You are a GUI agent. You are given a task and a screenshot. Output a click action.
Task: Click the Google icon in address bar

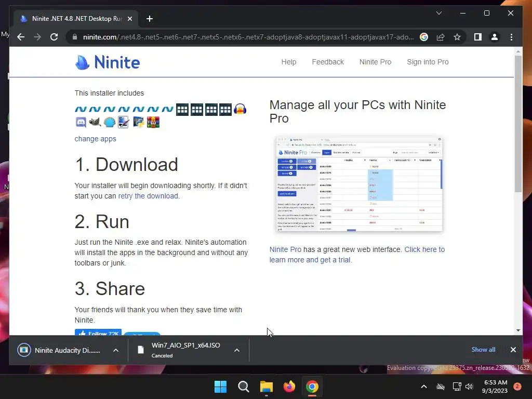[x=424, y=37]
